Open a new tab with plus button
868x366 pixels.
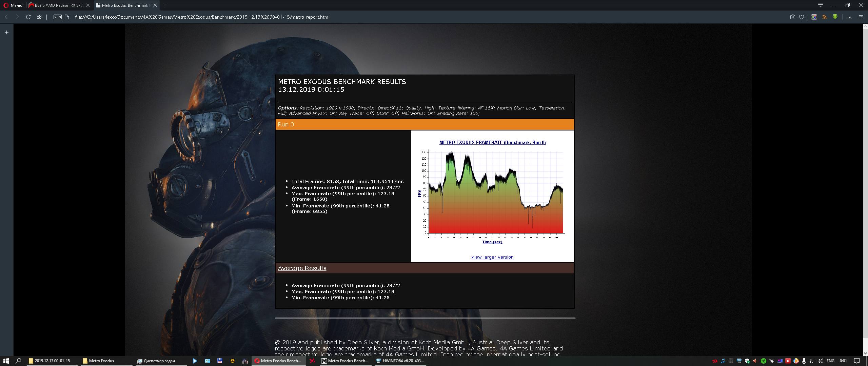click(x=165, y=5)
